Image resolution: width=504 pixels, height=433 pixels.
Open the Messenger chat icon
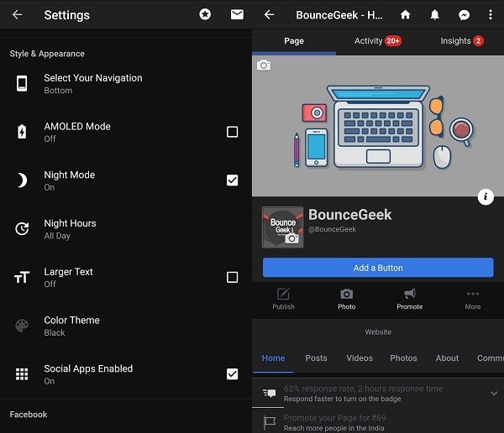pyautogui.click(x=464, y=15)
